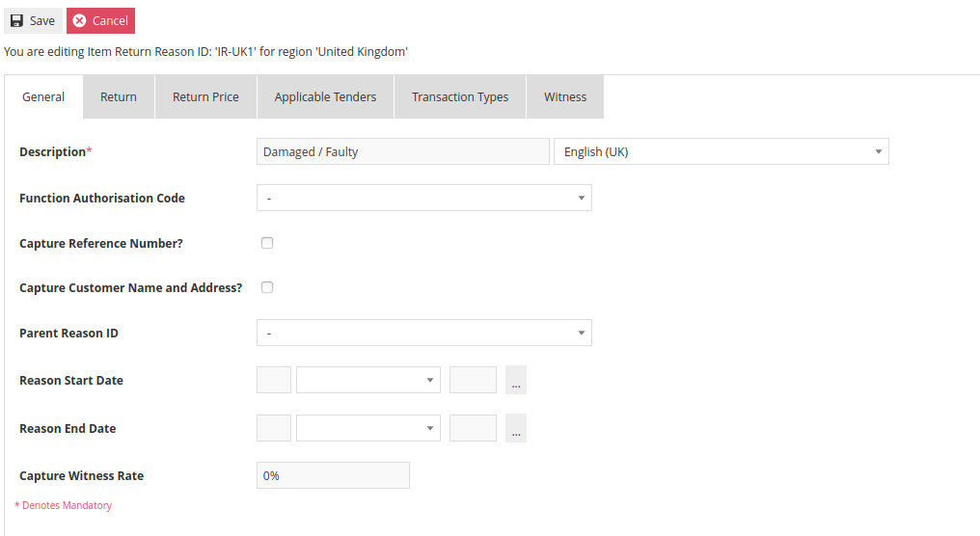Select the Witness tab
Screen dimensions: 980x536
[x=565, y=96]
